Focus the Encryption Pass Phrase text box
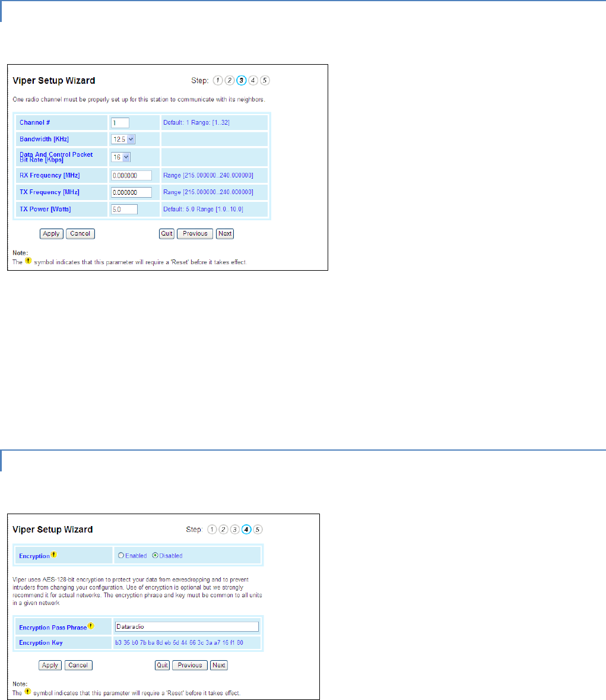The height and width of the screenshot is (700, 606). point(187,627)
